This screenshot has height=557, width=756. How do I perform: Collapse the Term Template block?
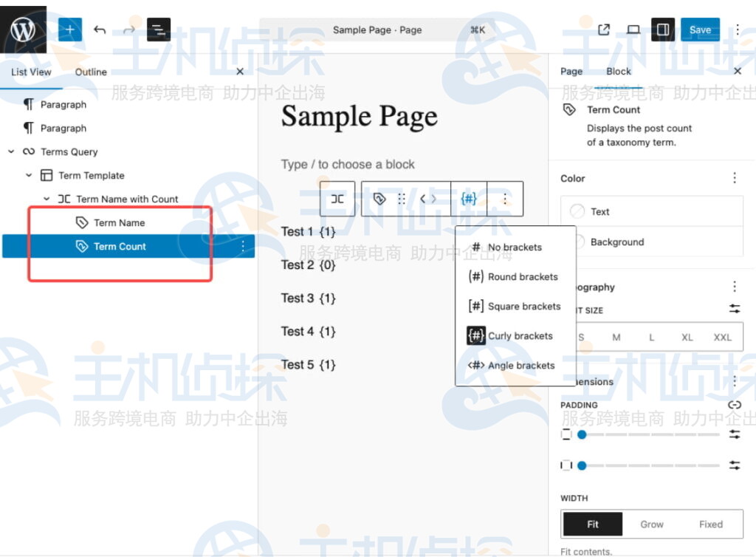pyautogui.click(x=29, y=175)
